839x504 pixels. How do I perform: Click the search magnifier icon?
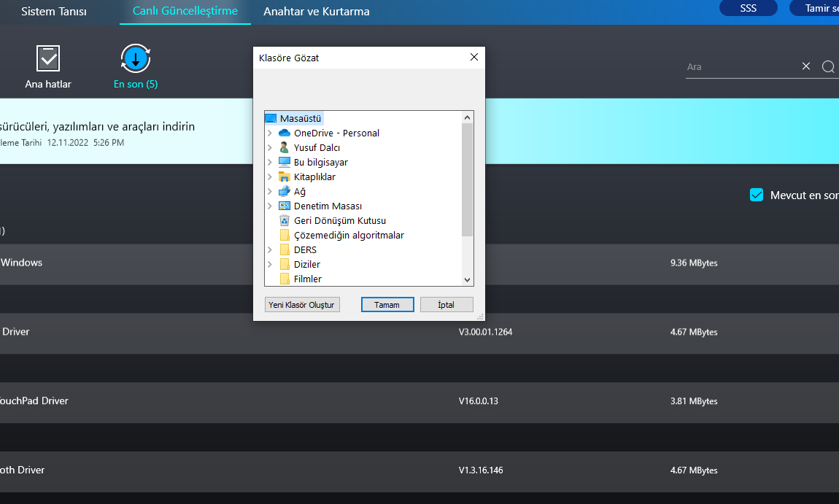point(828,66)
